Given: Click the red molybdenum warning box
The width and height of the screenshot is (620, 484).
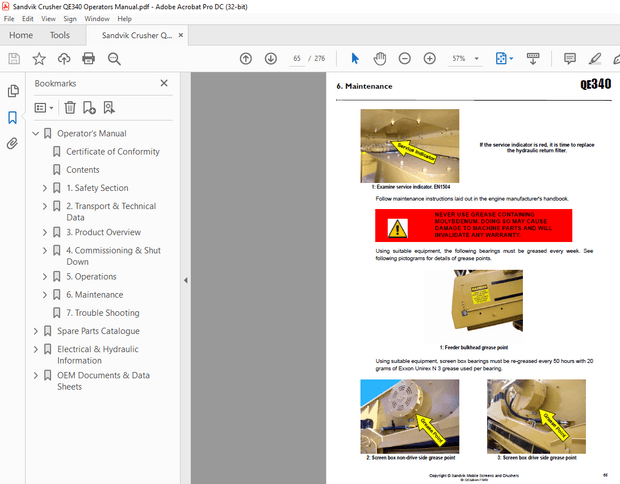Looking at the screenshot, I should point(473,225).
